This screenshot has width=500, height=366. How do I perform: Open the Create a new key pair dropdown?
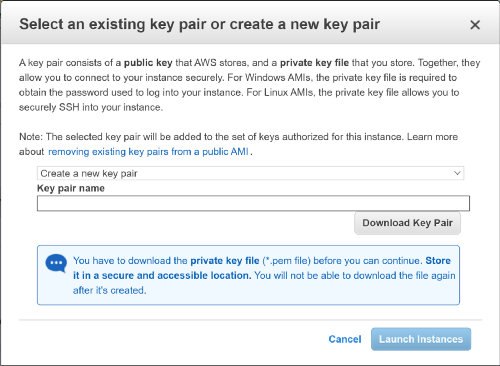pyautogui.click(x=250, y=173)
